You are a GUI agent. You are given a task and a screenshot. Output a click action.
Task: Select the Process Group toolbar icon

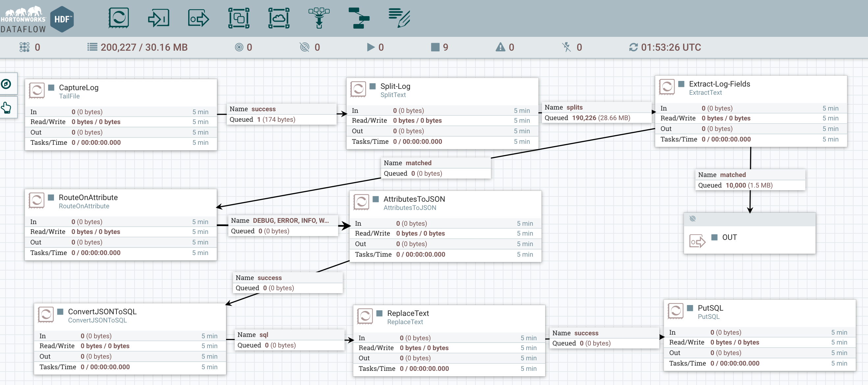[239, 18]
